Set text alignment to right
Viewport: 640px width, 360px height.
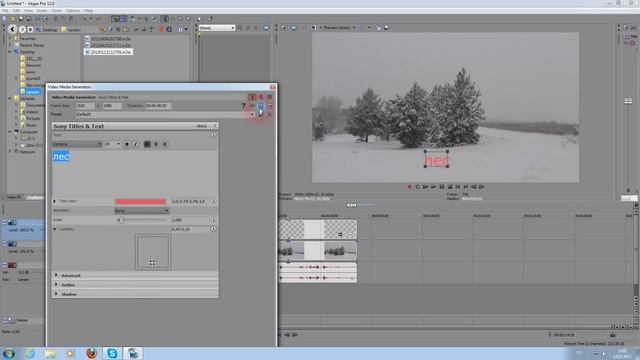pos(165,144)
